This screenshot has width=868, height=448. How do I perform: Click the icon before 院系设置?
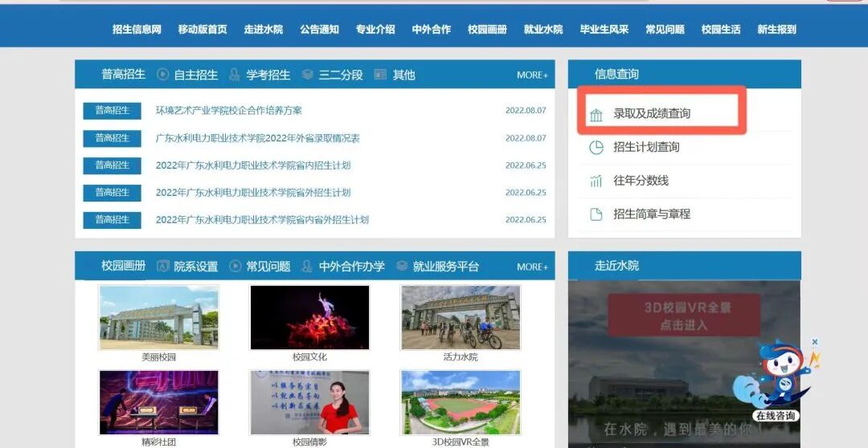(x=162, y=266)
